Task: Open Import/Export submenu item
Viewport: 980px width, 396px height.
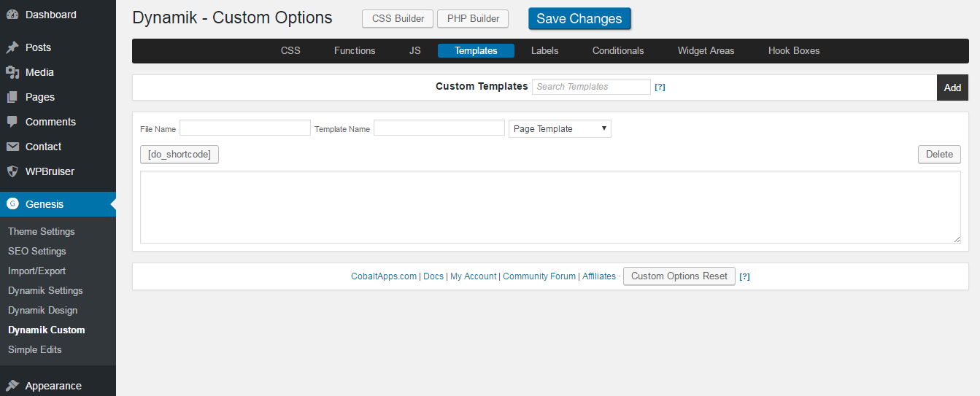Action: [36, 271]
